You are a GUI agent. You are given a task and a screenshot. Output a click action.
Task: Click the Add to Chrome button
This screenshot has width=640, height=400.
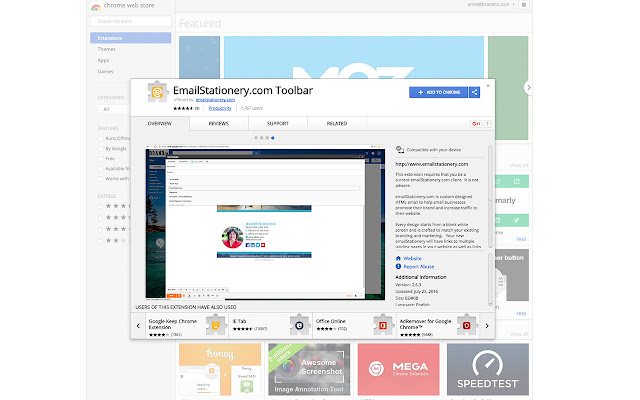coord(439,92)
